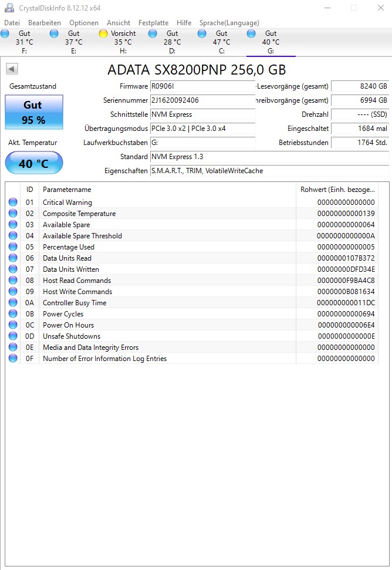Select the blue status orb for drive G:
392x570 pixels.
251,34
